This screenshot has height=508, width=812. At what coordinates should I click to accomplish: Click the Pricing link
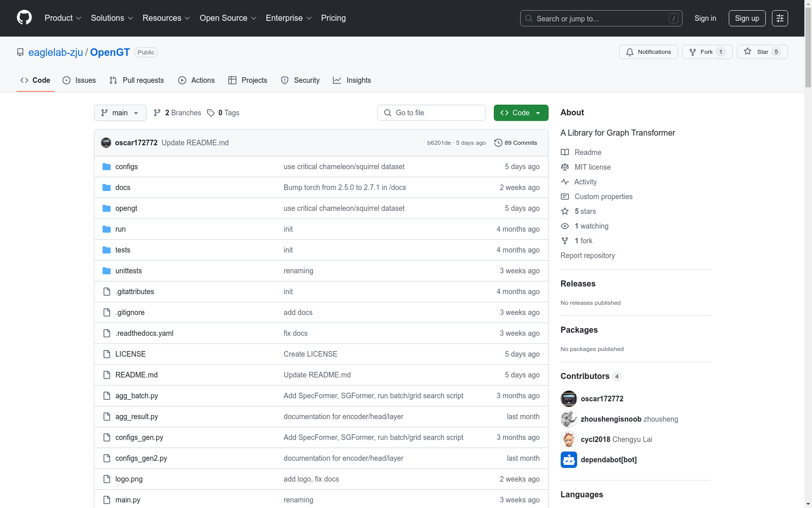click(x=333, y=18)
